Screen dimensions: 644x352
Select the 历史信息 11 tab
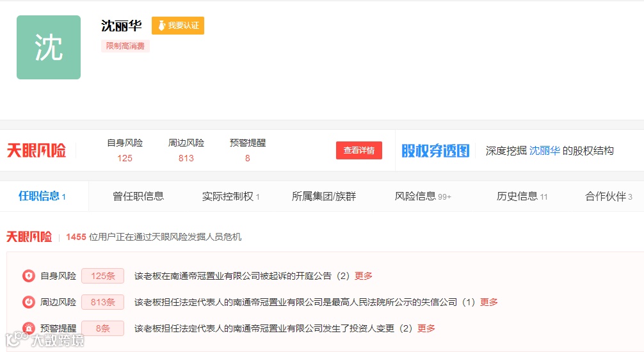click(522, 196)
